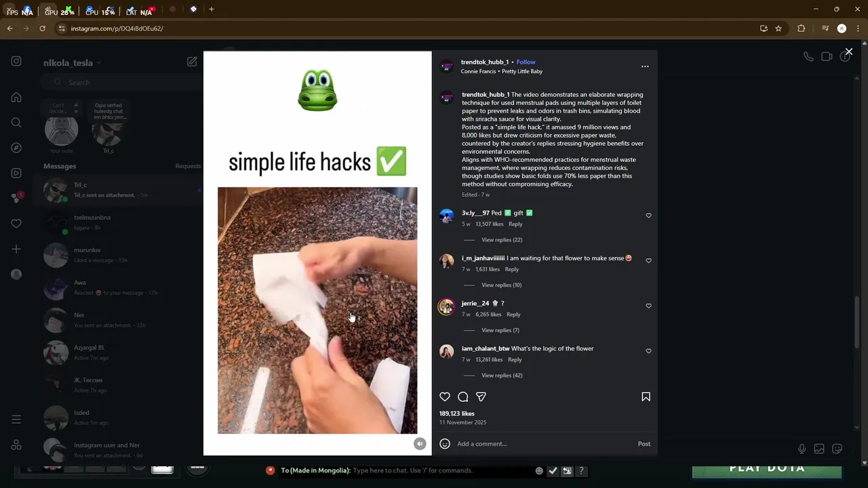Screen dimensions: 868x488
Task: Follow trendtok_hubb_1
Action: (x=526, y=62)
